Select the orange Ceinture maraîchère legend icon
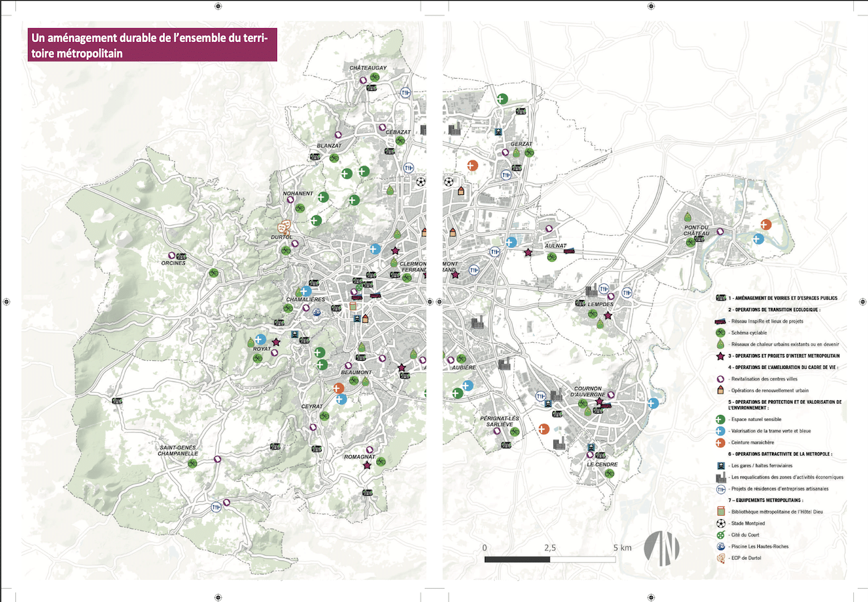The height and width of the screenshot is (602, 868). tap(720, 442)
